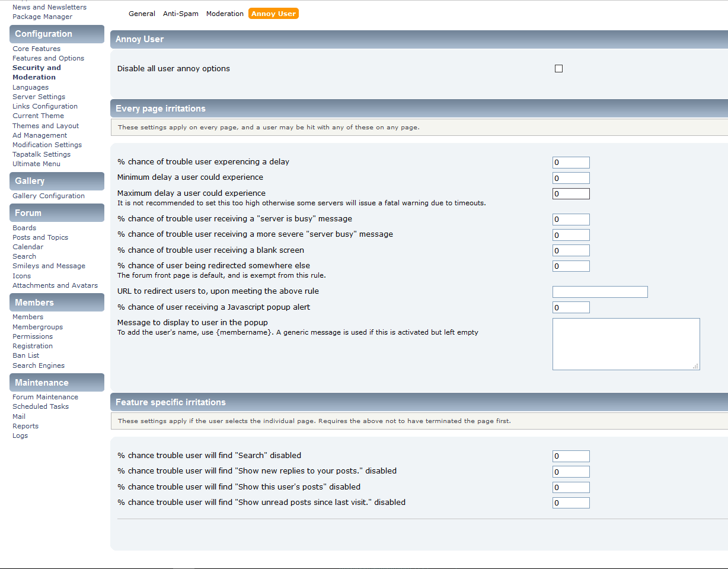Image resolution: width=728 pixels, height=569 pixels.
Task: Go to Package Manager link
Action: (x=42, y=17)
